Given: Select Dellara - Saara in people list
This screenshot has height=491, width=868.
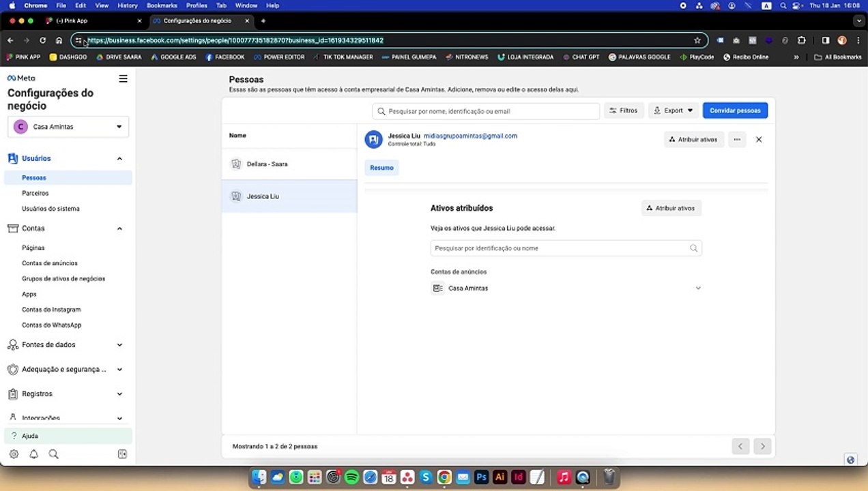Looking at the screenshot, I should click(289, 164).
